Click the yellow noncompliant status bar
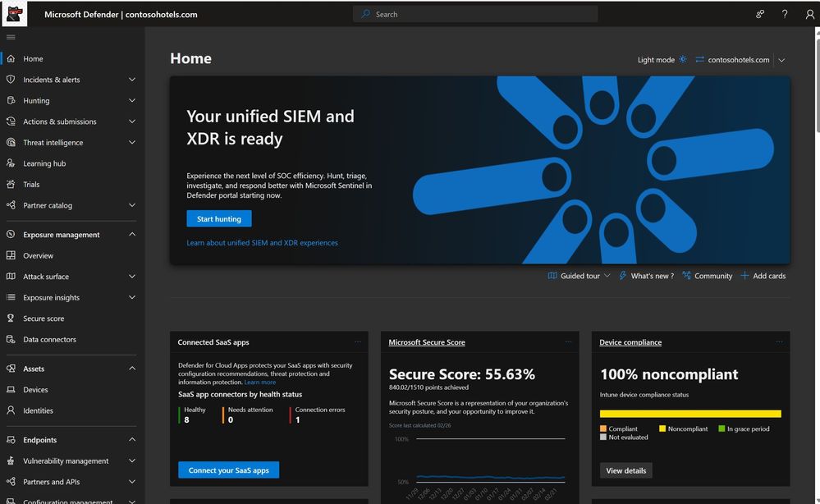This screenshot has width=820, height=504. coord(690,414)
